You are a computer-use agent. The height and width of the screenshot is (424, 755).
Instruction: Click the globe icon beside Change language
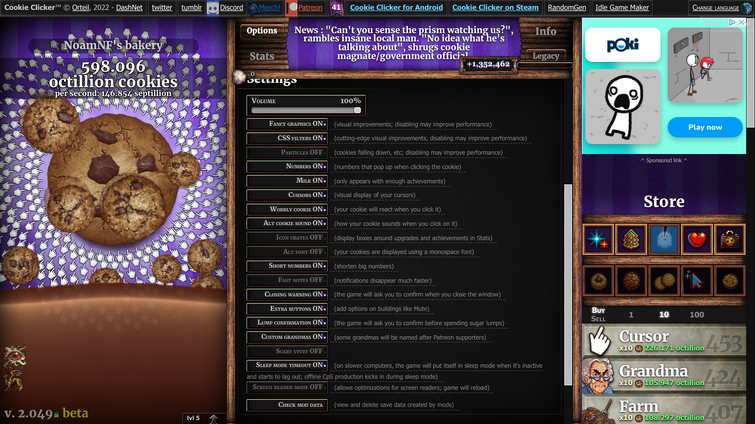(747, 8)
